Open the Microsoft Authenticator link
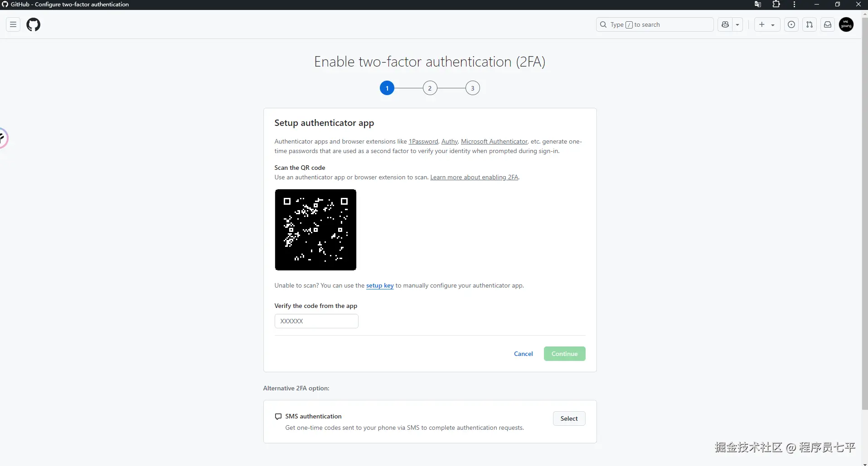 point(494,141)
